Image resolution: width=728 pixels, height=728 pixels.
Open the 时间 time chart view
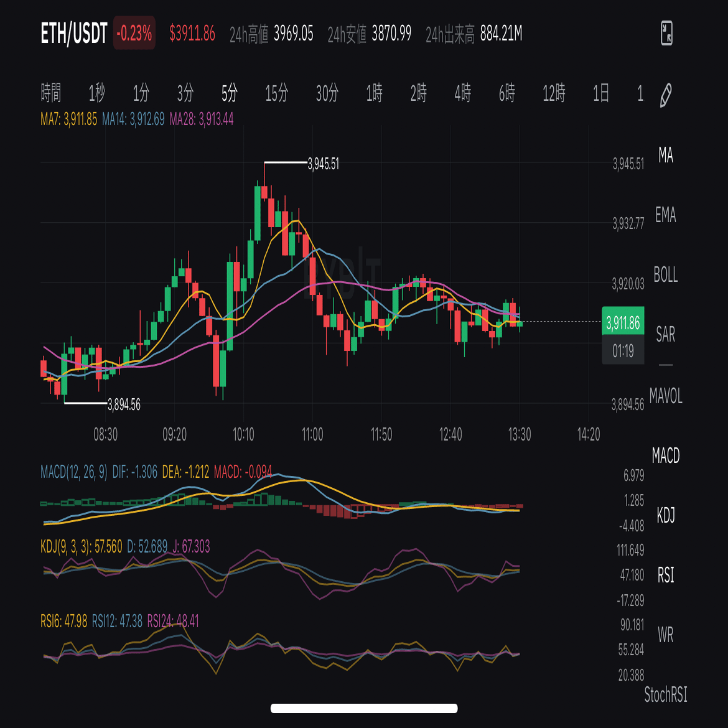point(51,93)
